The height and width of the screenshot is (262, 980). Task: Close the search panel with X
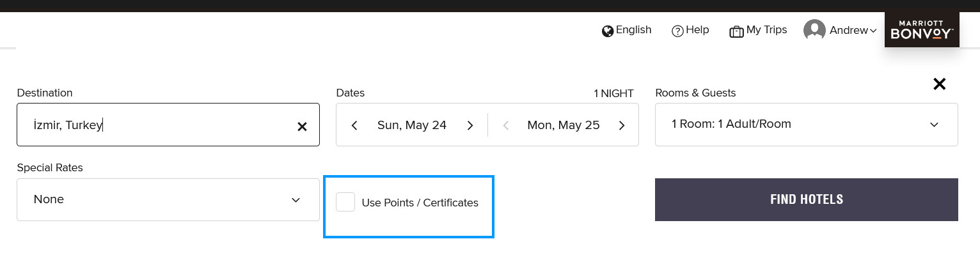[939, 84]
